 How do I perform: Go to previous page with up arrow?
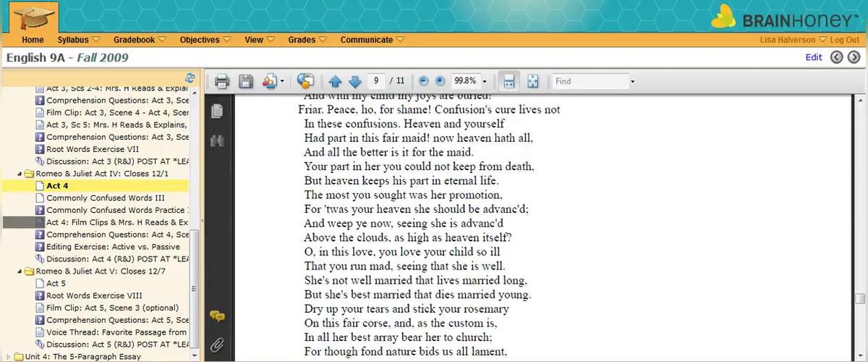click(x=335, y=81)
